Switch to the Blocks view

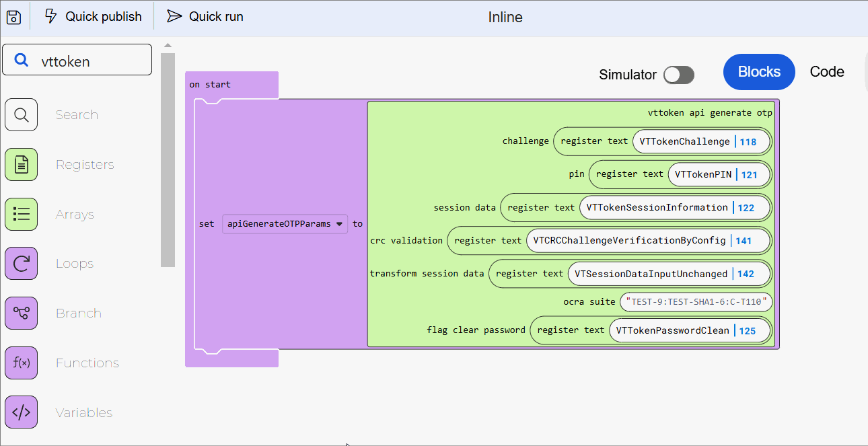pyautogui.click(x=759, y=72)
